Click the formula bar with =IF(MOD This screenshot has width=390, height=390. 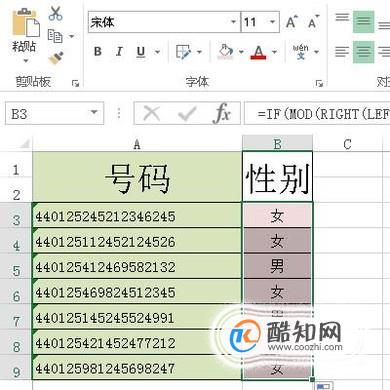coord(317,113)
